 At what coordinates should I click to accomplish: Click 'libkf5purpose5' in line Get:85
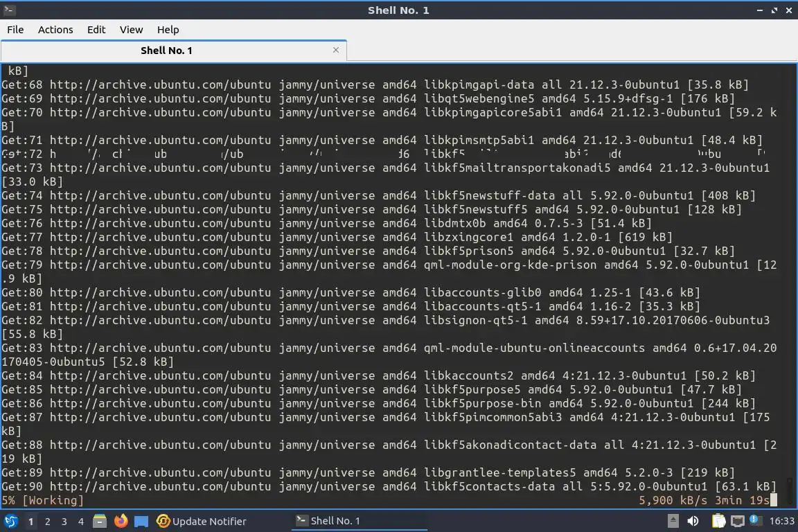click(x=472, y=389)
